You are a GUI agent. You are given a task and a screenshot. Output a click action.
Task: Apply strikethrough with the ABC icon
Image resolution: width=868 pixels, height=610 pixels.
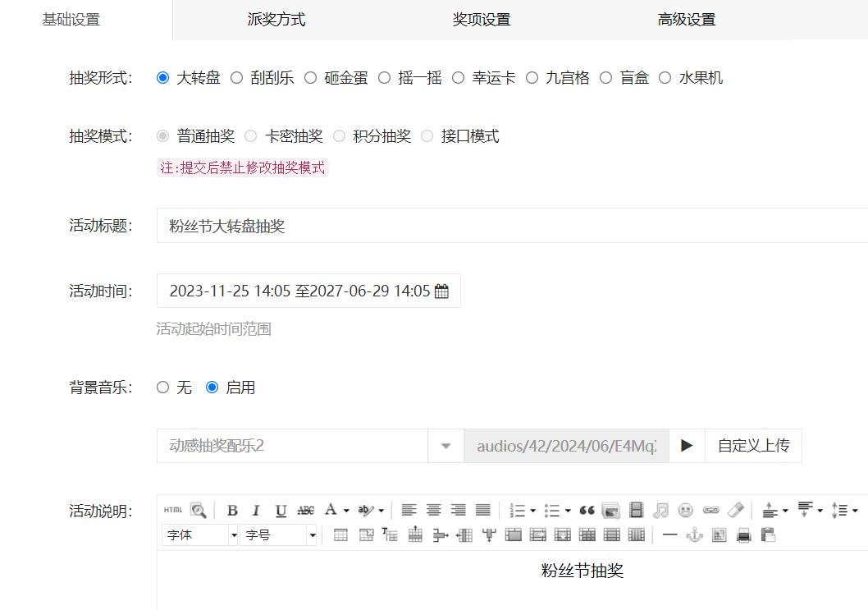pyautogui.click(x=305, y=511)
